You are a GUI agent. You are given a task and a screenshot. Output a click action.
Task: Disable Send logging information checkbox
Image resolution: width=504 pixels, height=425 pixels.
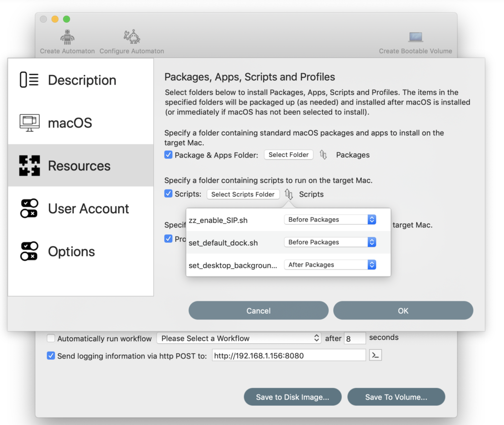51,356
